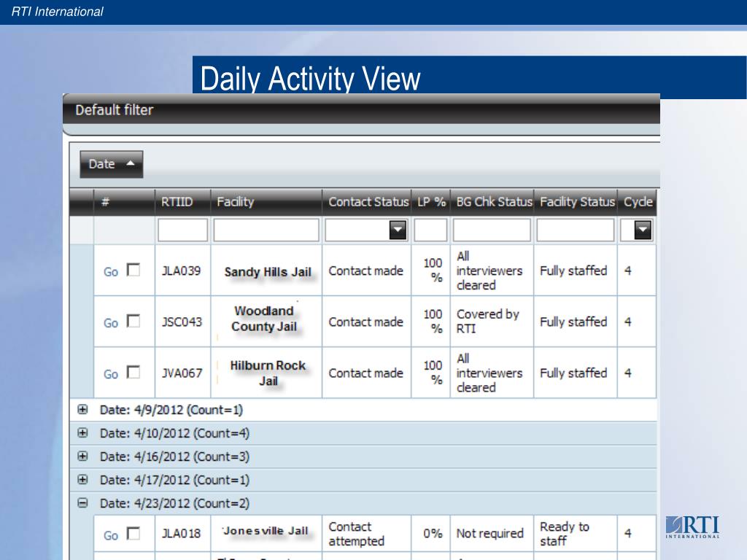The height and width of the screenshot is (560, 747).
Task: Sort by Facility Status column header
Action: click(576, 202)
